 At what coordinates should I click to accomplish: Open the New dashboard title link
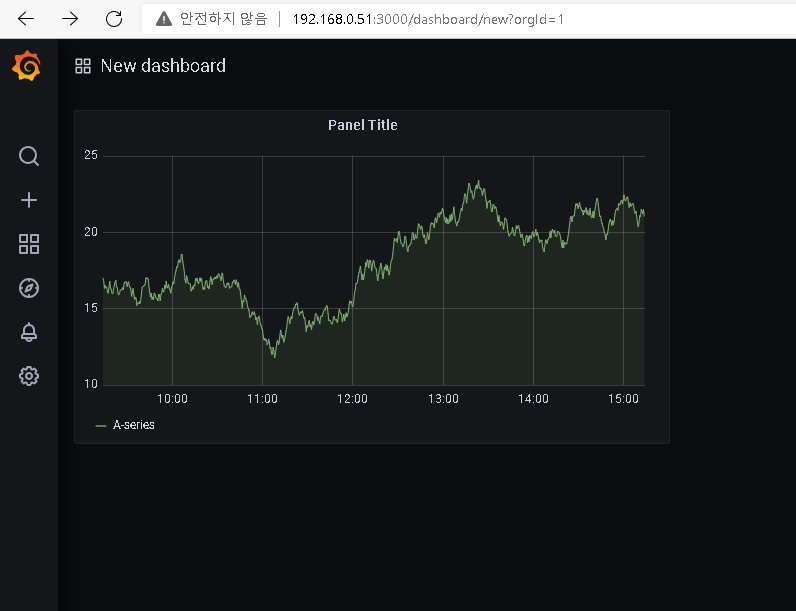163,66
